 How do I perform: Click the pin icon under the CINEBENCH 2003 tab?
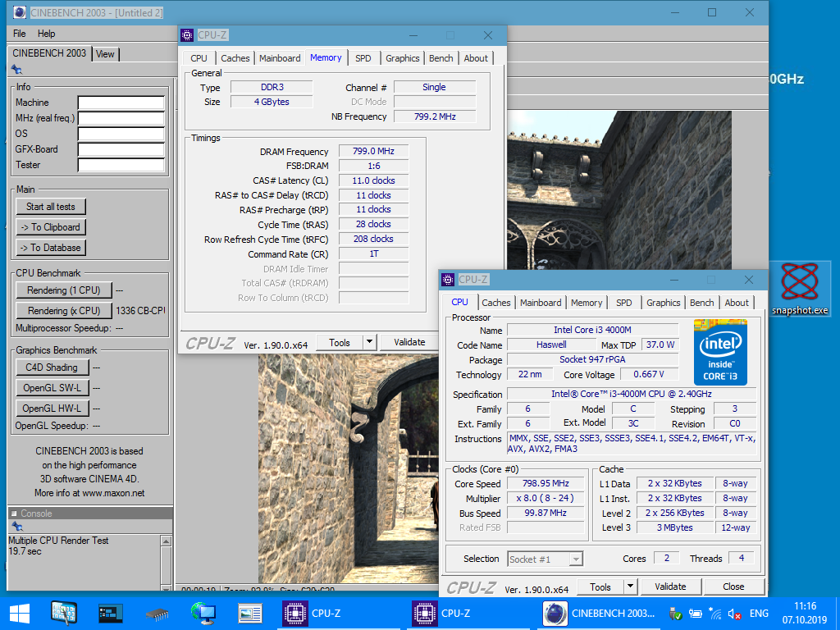click(16, 69)
